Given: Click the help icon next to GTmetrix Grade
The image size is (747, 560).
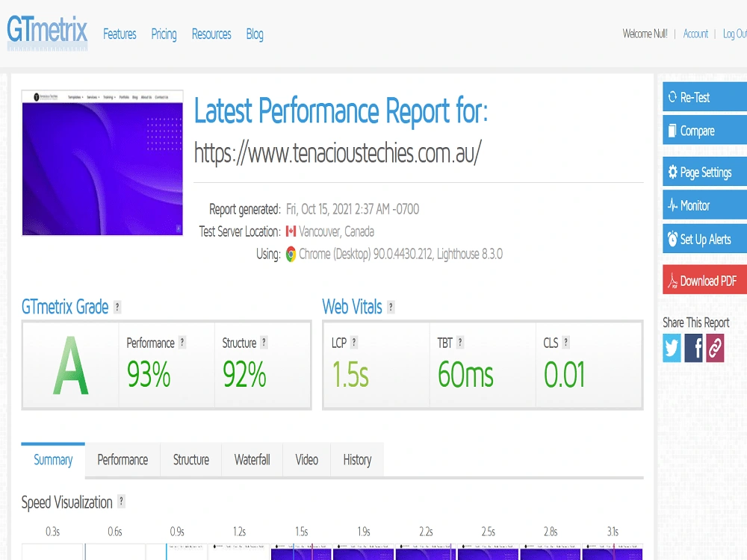Looking at the screenshot, I should pos(117,307).
